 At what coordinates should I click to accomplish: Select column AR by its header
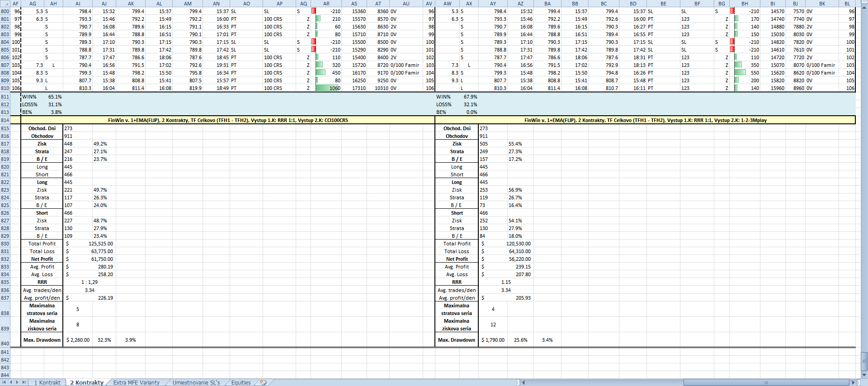(x=326, y=4)
